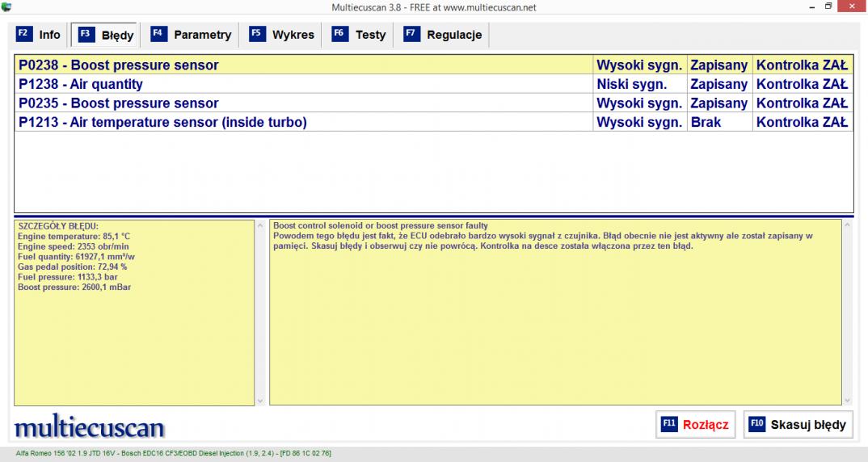Click 'Kontrolka ZAŁ' in P0235 row
Screen dimensions: 868x462
pos(802,103)
